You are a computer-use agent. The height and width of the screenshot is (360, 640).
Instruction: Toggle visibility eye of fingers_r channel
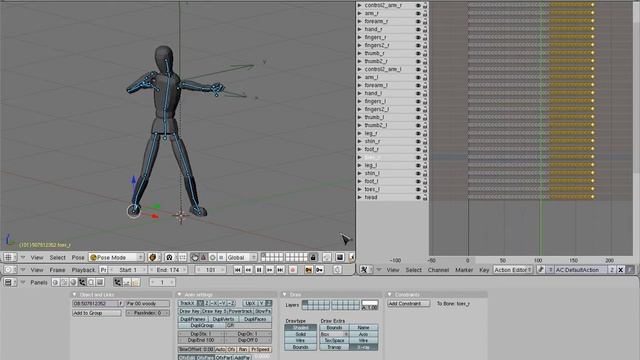pos(418,37)
